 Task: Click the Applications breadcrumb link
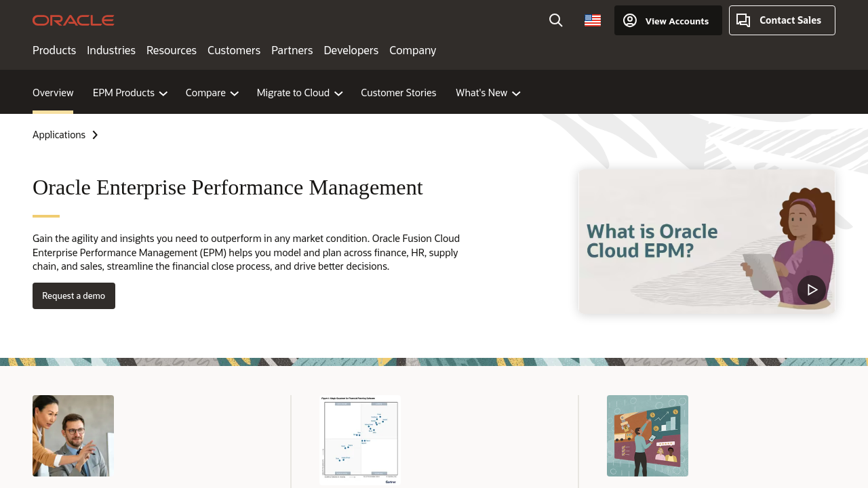tap(59, 135)
